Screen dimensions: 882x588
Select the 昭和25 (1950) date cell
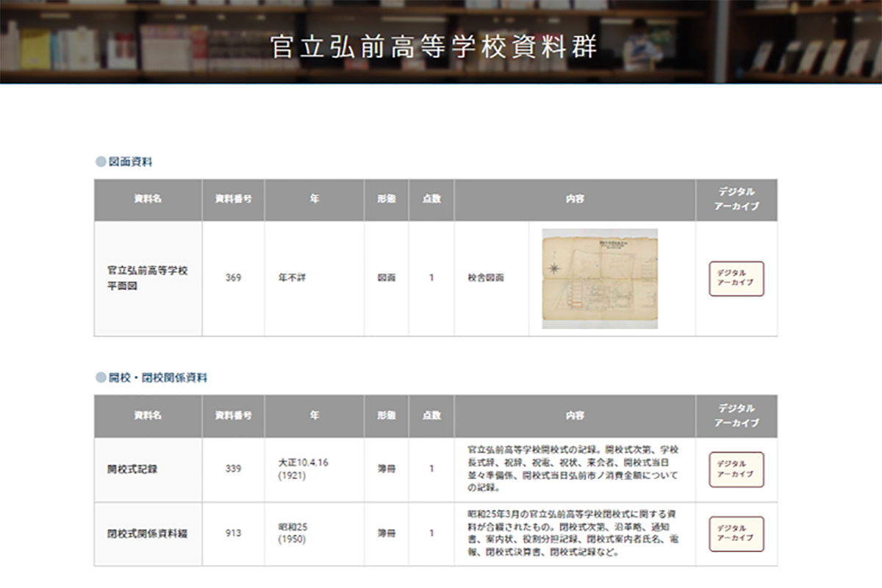point(315,534)
